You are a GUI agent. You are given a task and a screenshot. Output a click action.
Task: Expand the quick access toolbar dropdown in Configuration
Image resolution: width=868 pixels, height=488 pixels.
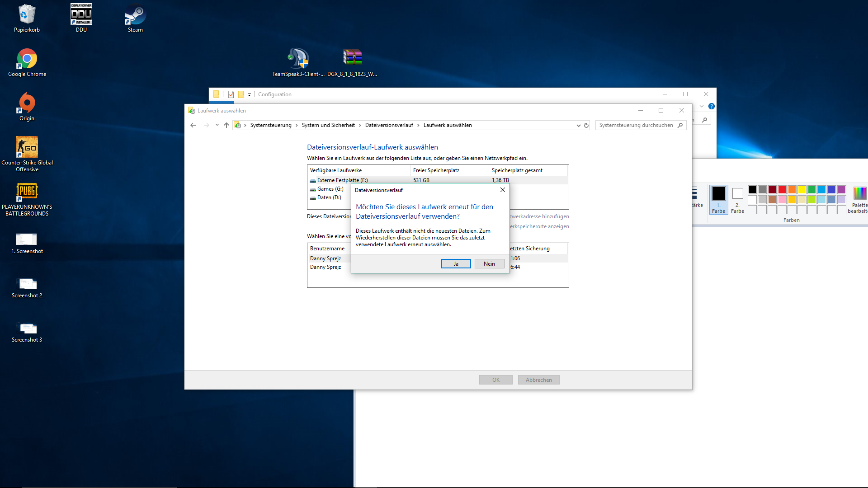click(249, 94)
